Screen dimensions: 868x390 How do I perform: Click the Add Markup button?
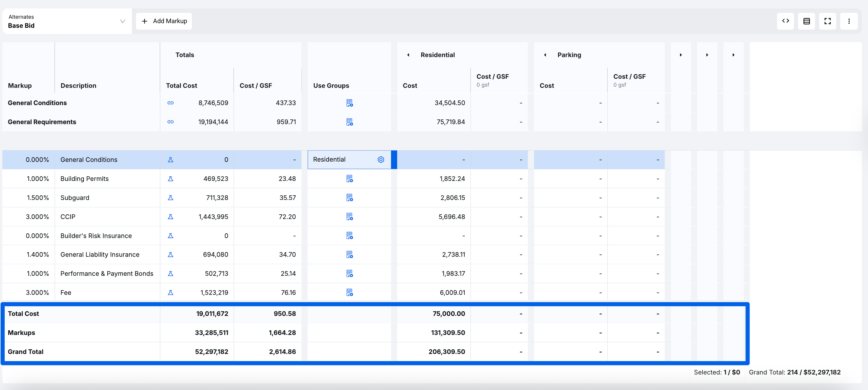point(164,21)
